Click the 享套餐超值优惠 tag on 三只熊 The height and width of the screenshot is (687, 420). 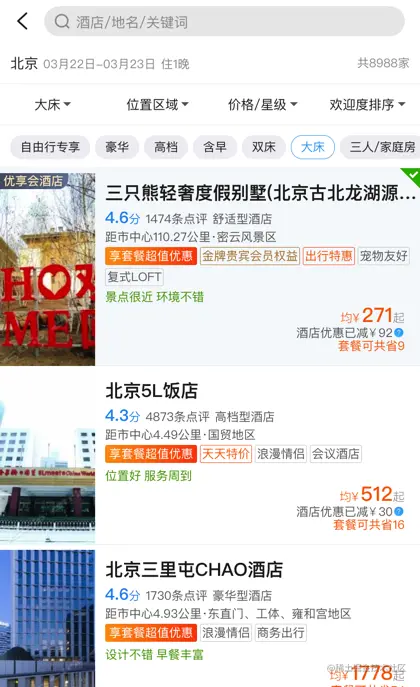(x=151, y=256)
